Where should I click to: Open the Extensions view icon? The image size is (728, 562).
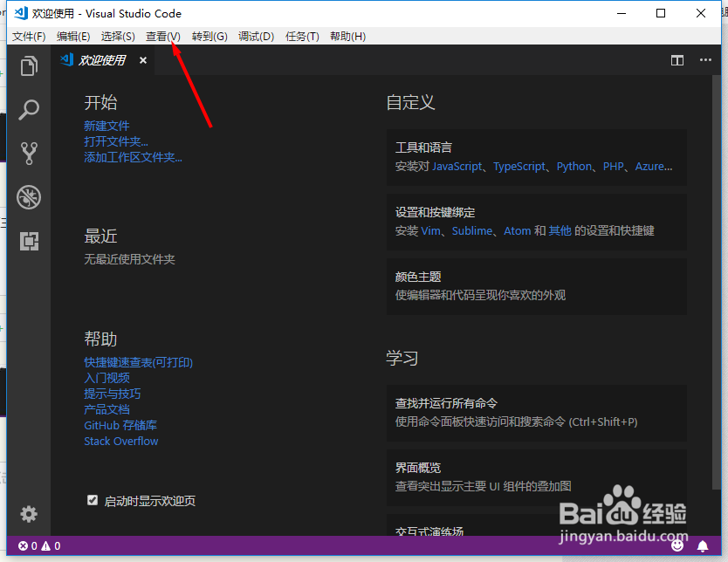pos(29,242)
